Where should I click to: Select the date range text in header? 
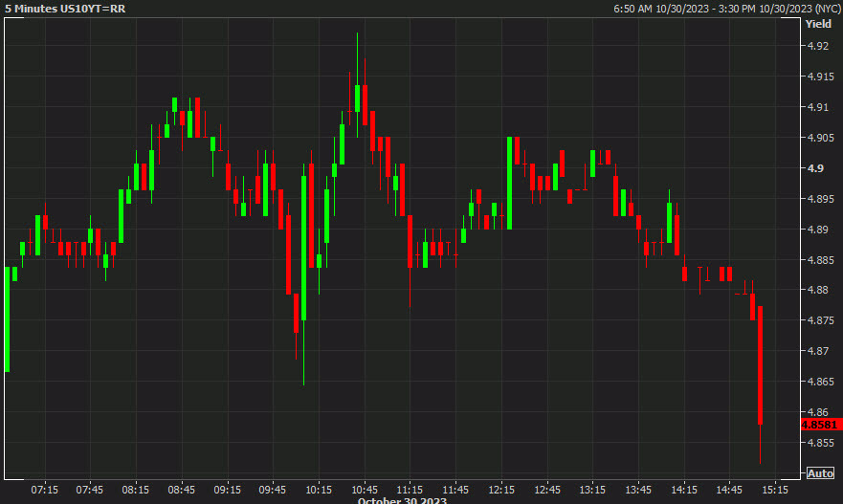tap(726, 9)
